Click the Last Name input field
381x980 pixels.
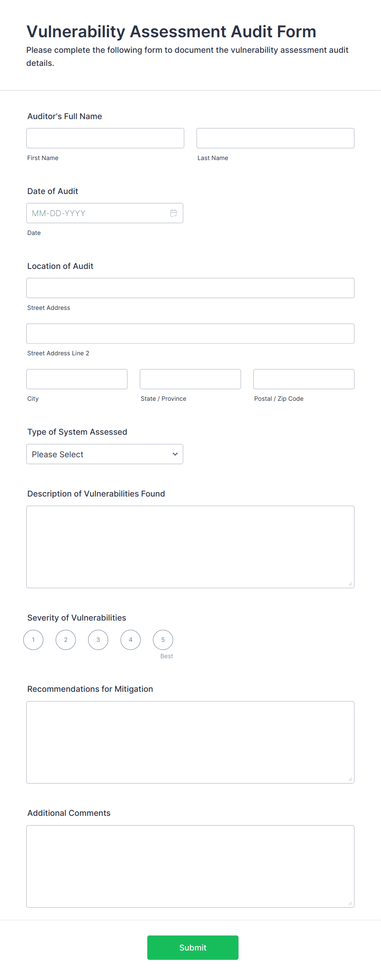pos(275,138)
